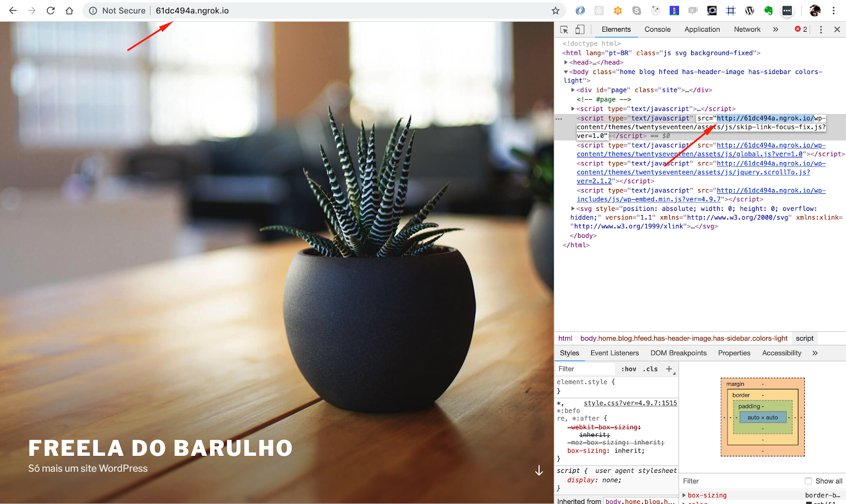Select the script breadcrumb item

804,338
